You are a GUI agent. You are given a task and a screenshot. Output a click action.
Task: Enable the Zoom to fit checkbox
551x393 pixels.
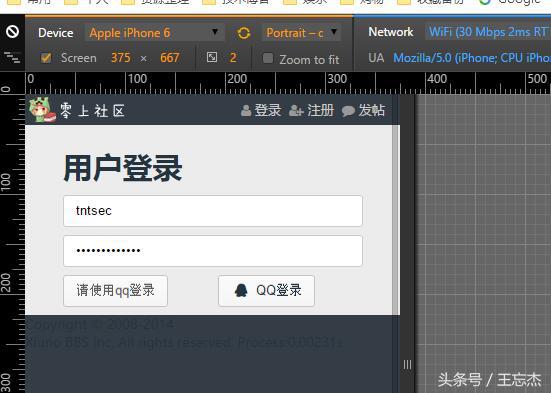[268, 58]
